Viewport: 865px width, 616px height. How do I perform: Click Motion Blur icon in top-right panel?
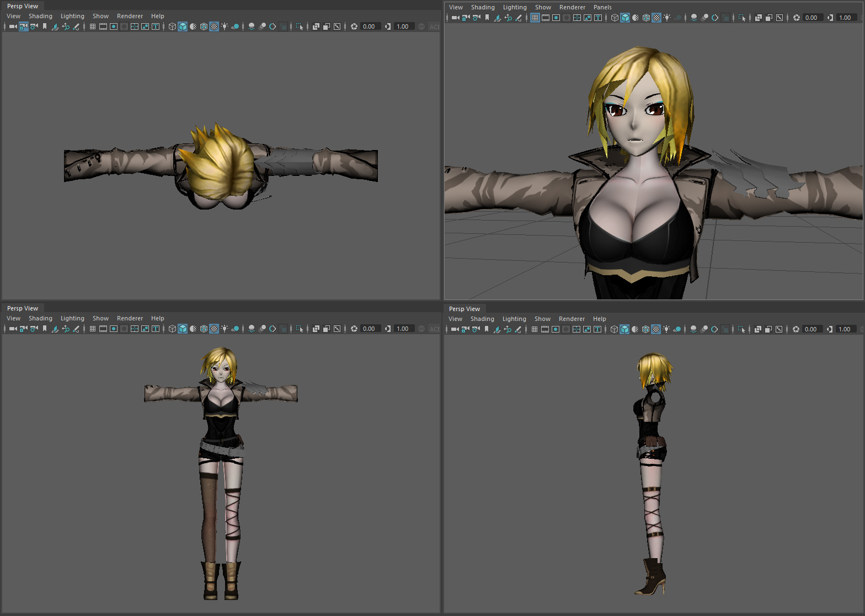point(704,18)
